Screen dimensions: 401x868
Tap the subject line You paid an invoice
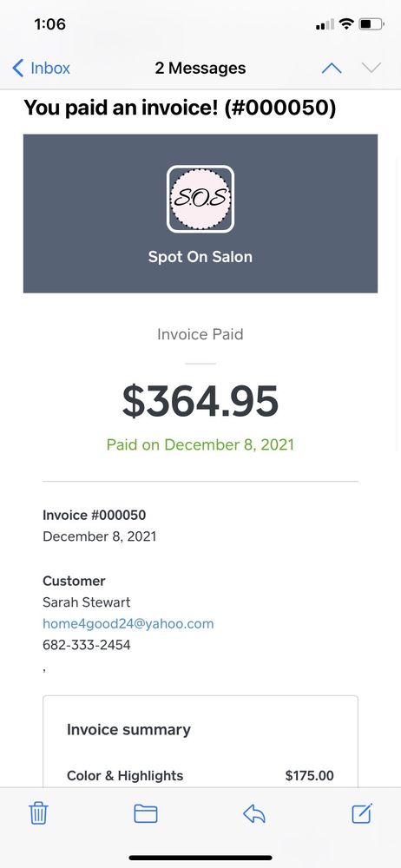[180, 108]
